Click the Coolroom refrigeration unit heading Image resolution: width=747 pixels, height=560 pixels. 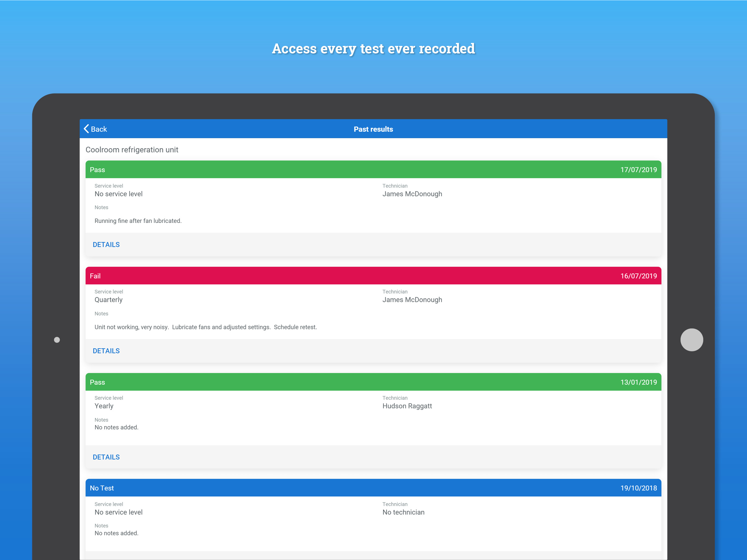tap(132, 150)
